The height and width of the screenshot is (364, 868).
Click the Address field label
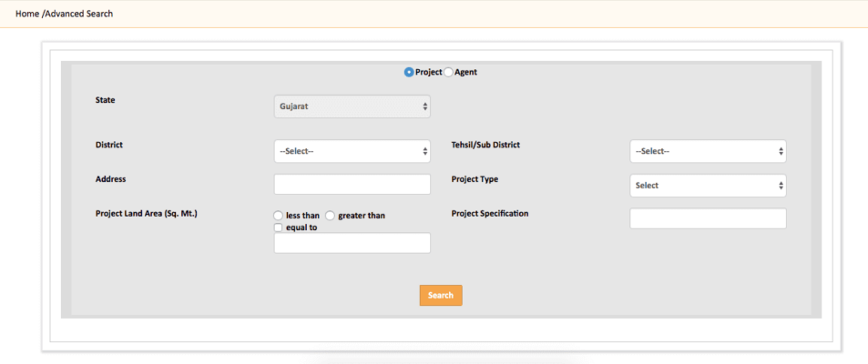pyautogui.click(x=111, y=179)
